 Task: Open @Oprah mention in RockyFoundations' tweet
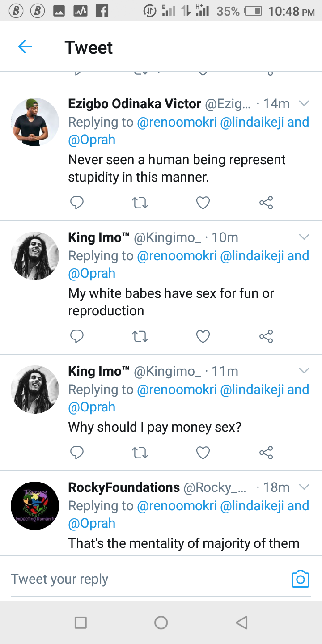pyautogui.click(x=92, y=523)
